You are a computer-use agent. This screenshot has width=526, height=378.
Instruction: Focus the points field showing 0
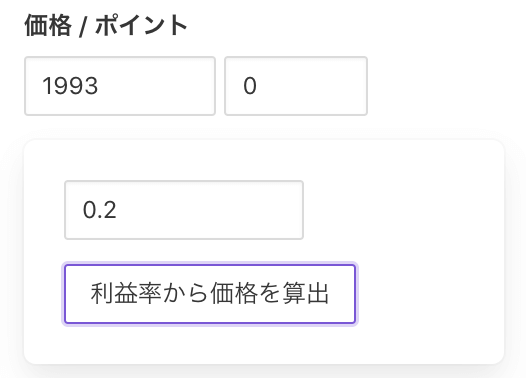[296, 86]
